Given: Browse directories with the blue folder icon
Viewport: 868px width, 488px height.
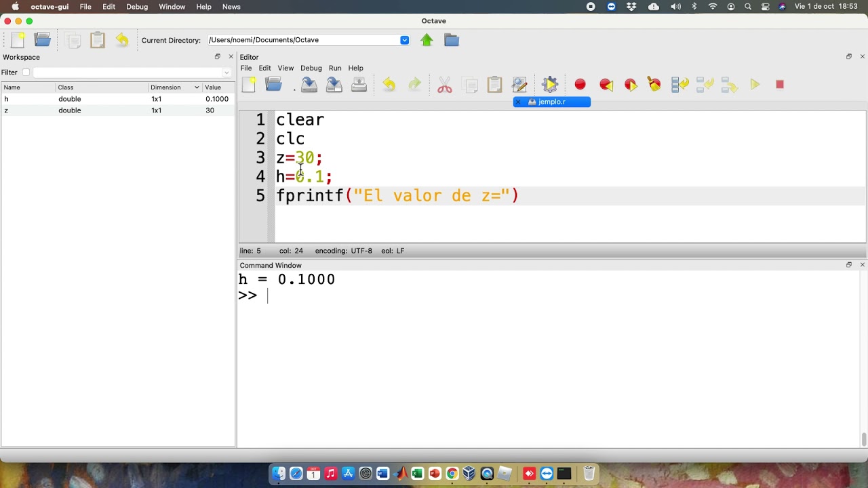Looking at the screenshot, I should click(x=452, y=40).
